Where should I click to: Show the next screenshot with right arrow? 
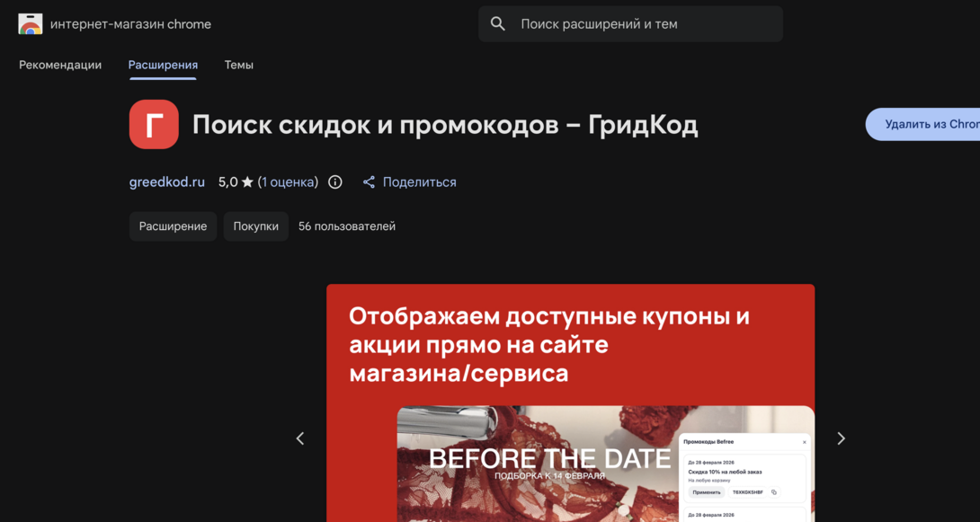pyautogui.click(x=842, y=438)
